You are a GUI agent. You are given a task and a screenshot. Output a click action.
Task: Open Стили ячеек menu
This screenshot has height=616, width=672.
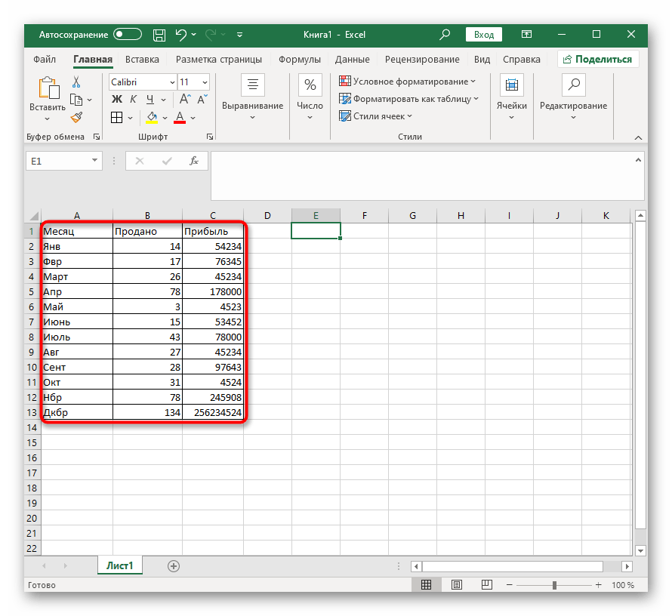click(375, 116)
